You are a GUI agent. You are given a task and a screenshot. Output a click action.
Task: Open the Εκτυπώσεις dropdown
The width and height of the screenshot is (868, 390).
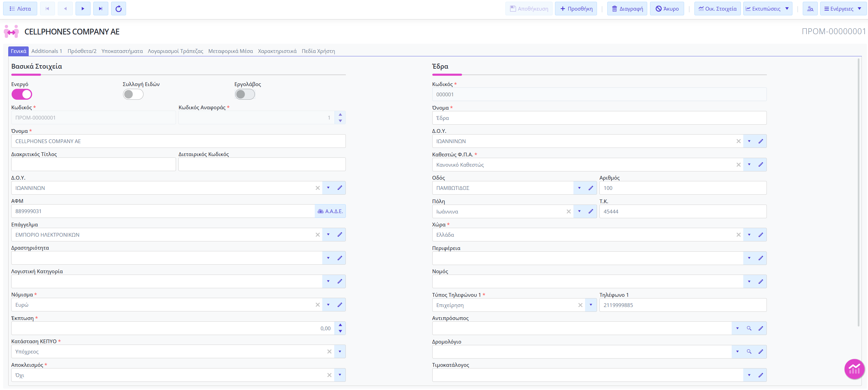[768, 9]
